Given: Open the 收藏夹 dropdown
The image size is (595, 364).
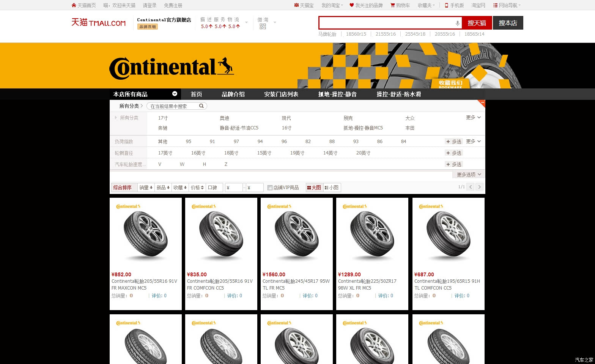Looking at the screenshot, I should (426, 5).
